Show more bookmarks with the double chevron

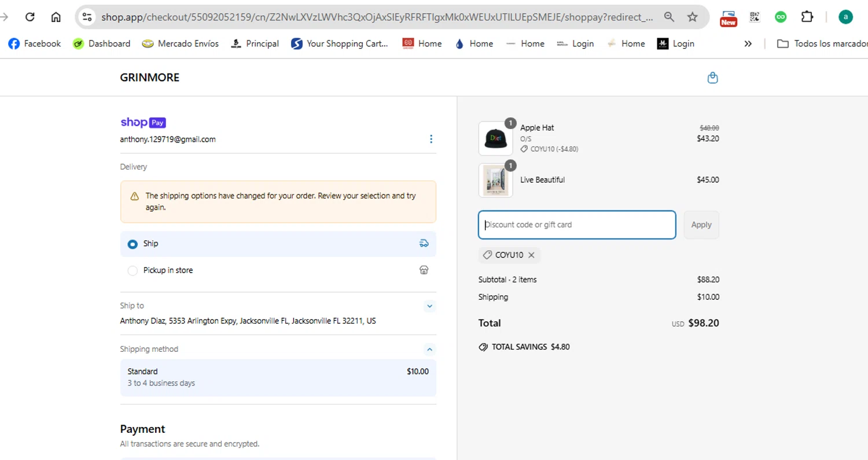coord(748,43)
